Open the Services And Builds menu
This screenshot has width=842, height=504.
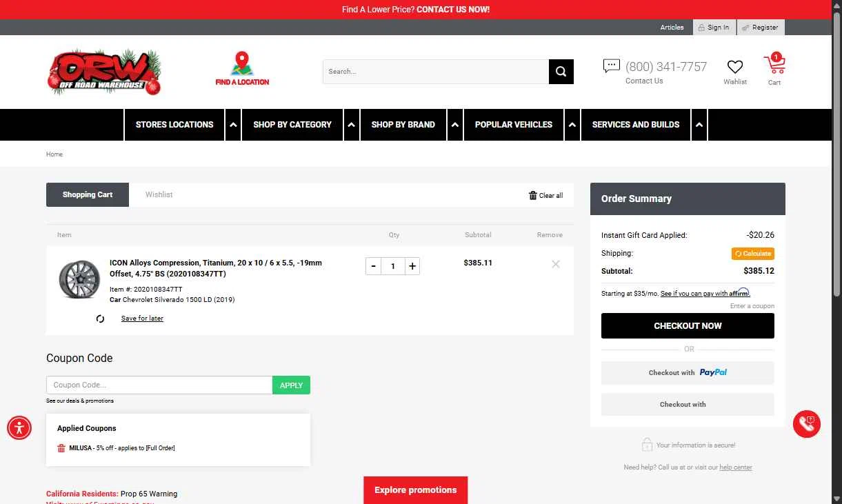(636, 125)
